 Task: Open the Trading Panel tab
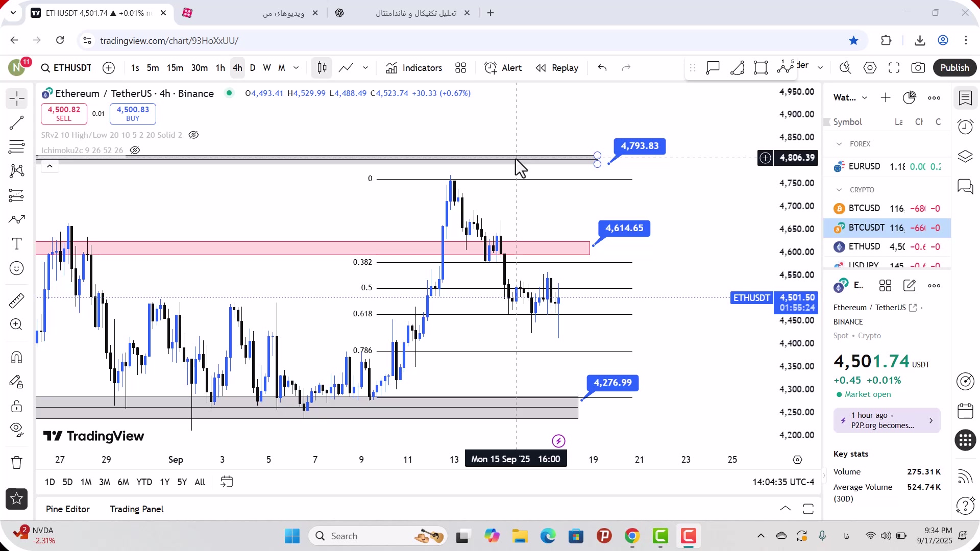pyautogui.click(x=137, y=509)
